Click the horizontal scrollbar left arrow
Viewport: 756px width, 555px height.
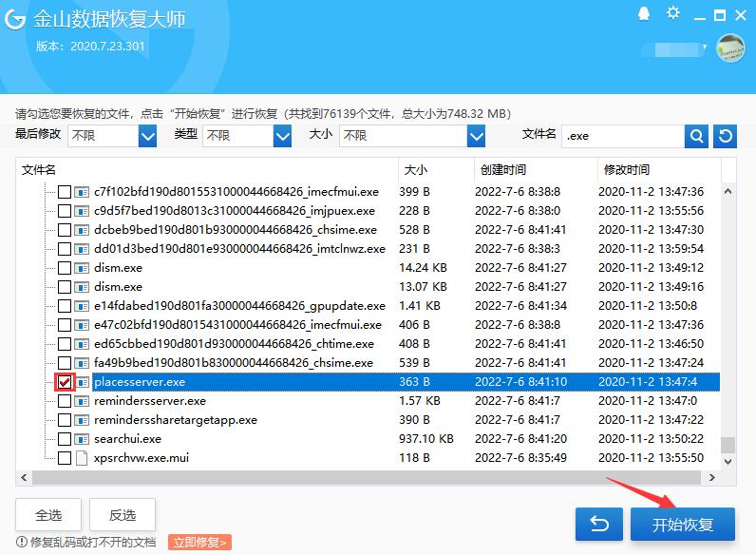tap(24, 478)
